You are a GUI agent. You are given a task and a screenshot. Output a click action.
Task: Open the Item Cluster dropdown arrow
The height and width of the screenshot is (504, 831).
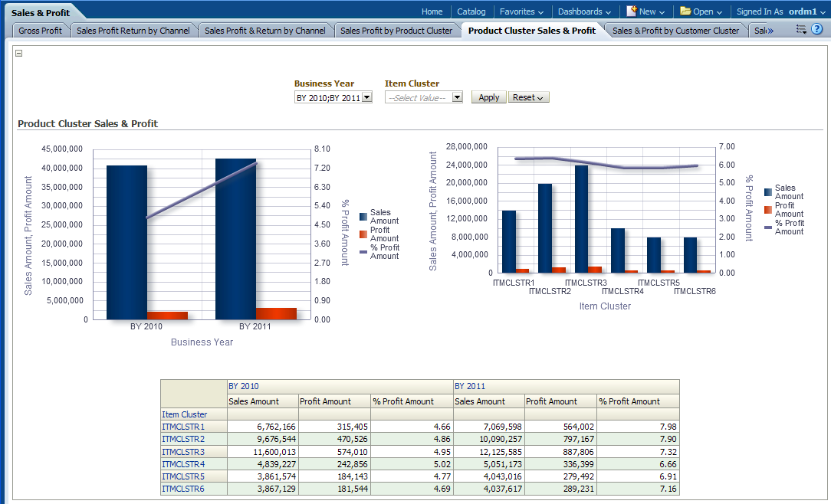pos(457,97)
